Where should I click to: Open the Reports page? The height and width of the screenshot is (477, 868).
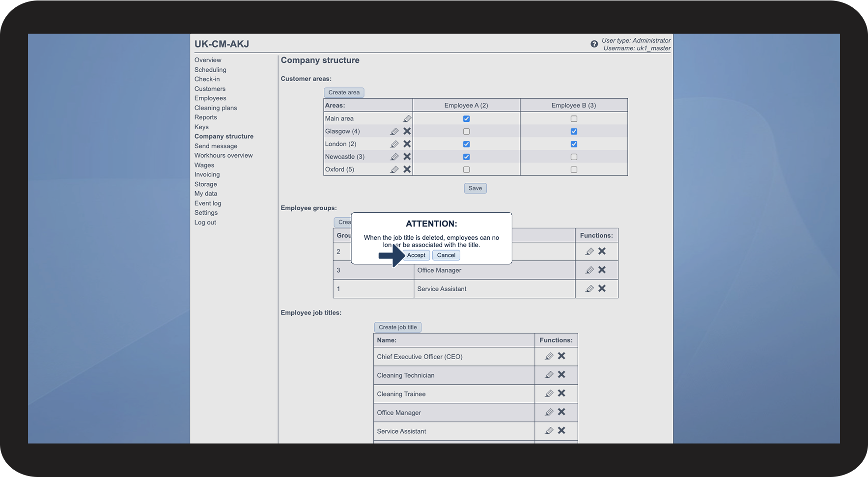click(205, 117)
